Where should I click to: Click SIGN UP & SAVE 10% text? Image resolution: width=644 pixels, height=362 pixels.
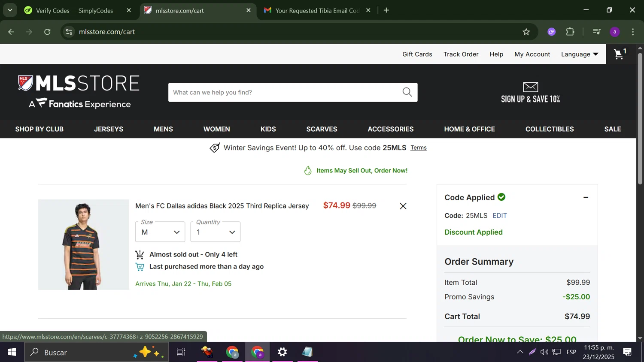[x=531, y=99]
